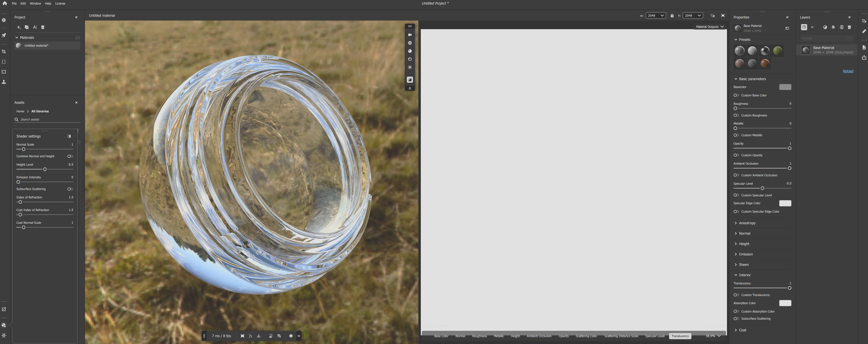The width and height of the screenshot is (868, 344).
Task: Click the info icon in viewport status bar
Action: [291, 336]
